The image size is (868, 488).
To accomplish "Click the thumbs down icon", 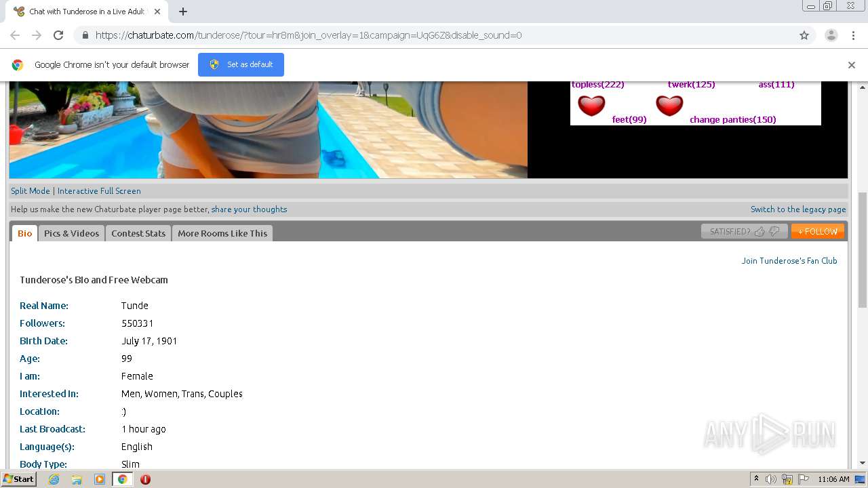I will 774,232.
